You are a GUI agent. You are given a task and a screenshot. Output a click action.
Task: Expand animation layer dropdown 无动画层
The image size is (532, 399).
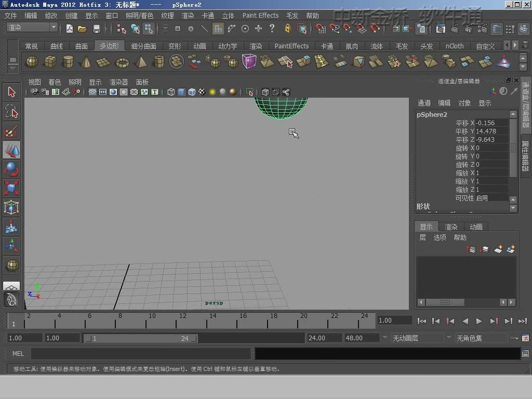385,338
